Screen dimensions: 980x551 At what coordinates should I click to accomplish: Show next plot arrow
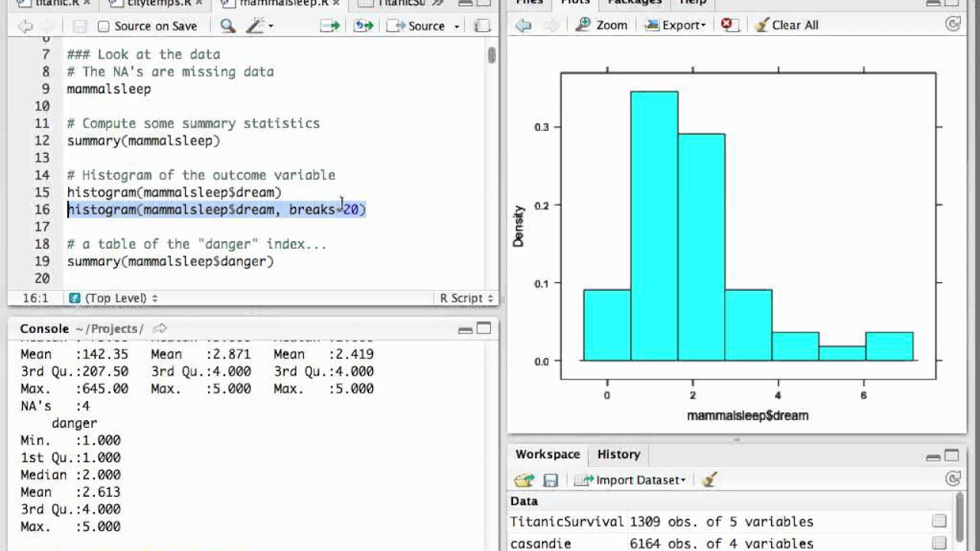pos(550,25)
